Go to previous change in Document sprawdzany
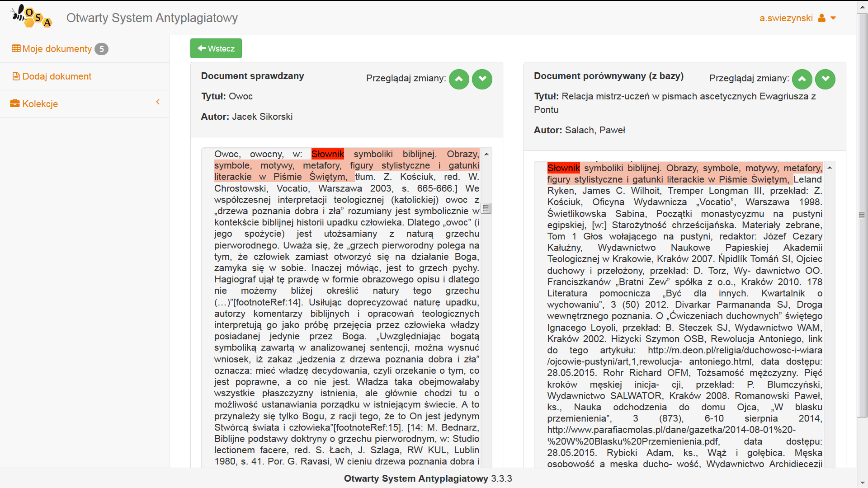868x488 pixels. [459, 79]
